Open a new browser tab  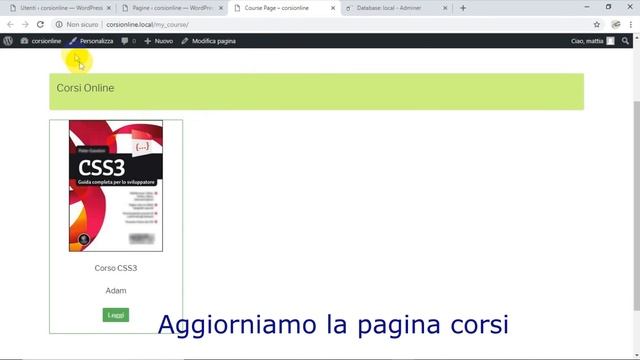pos(463,8)
